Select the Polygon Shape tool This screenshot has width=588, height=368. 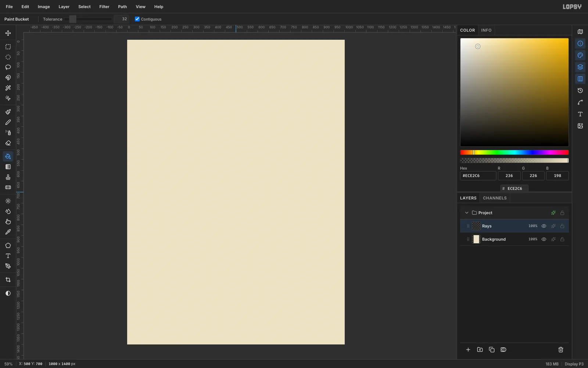tap(8, 245)
